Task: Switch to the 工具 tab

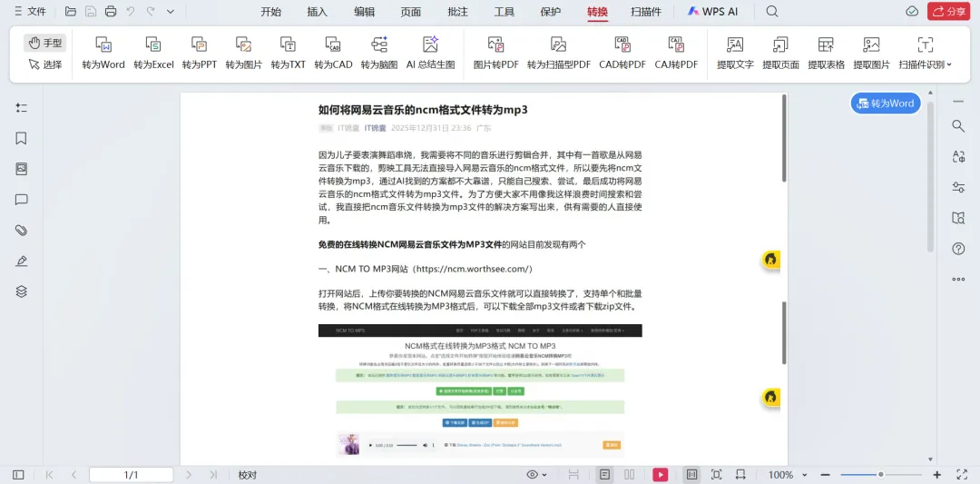Action: tap(504, 11)
